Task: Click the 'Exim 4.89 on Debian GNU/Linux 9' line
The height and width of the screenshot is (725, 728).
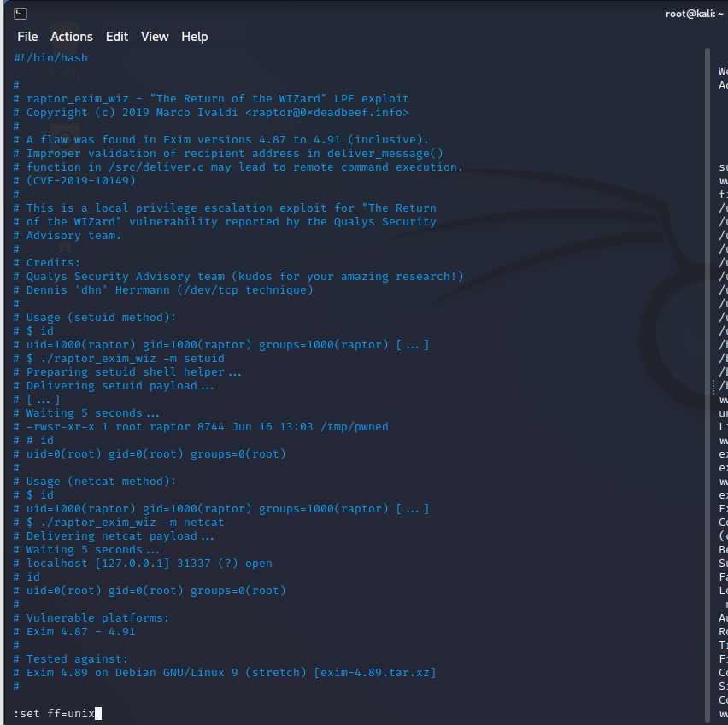Action: click(x=225, y=673)
